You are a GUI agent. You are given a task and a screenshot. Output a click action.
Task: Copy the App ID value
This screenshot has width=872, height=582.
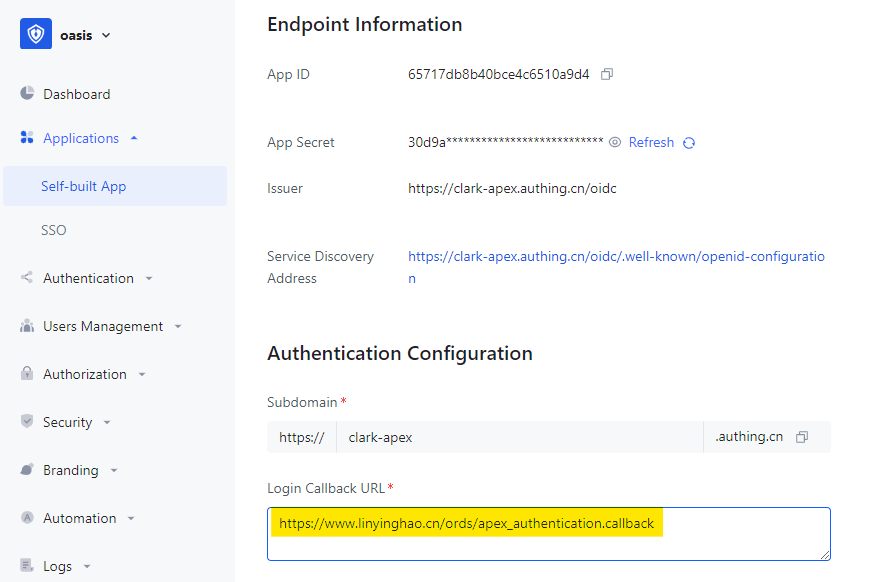pyautogui.click(x=607, y=74)
